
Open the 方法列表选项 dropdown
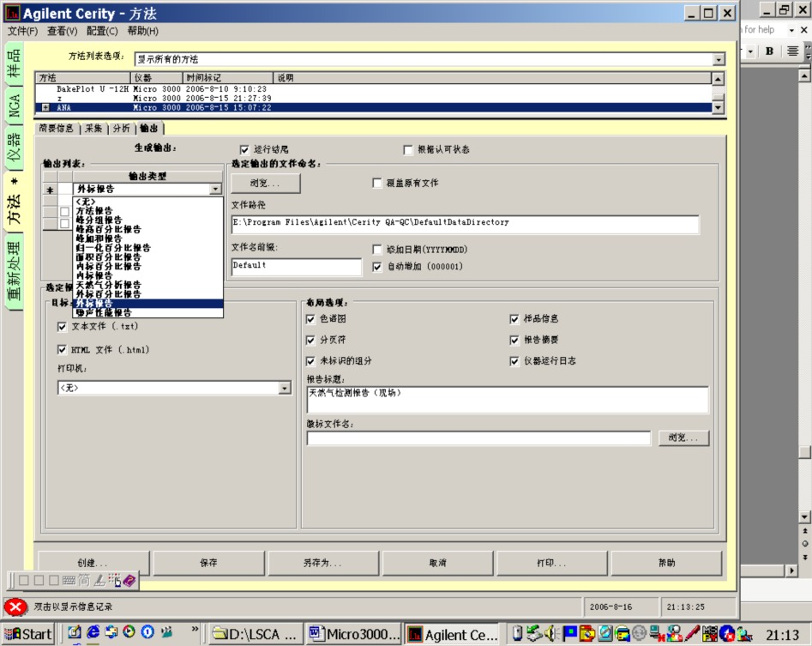pyautogui.click(x=719, y=59)
